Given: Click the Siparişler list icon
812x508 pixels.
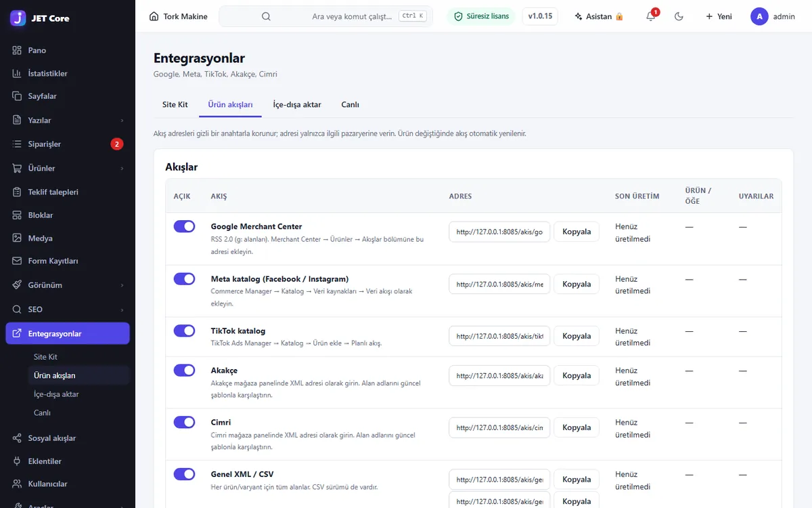Looking at the screenshot, I should pyautogui.click(x=17, y=144).
